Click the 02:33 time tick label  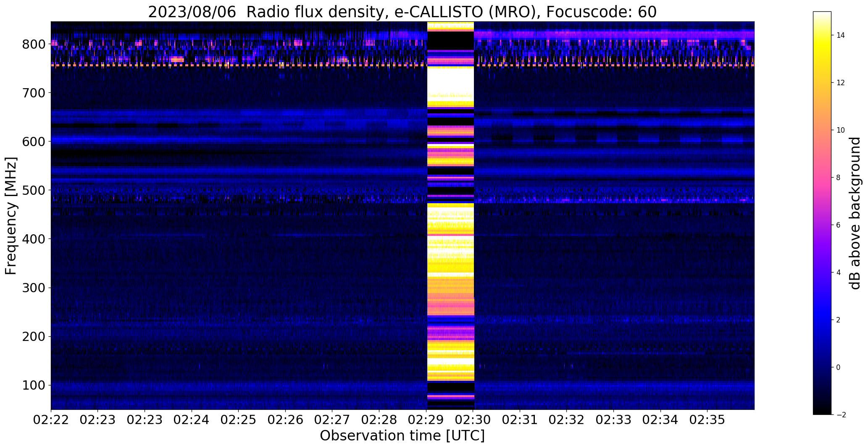(614, 420)
